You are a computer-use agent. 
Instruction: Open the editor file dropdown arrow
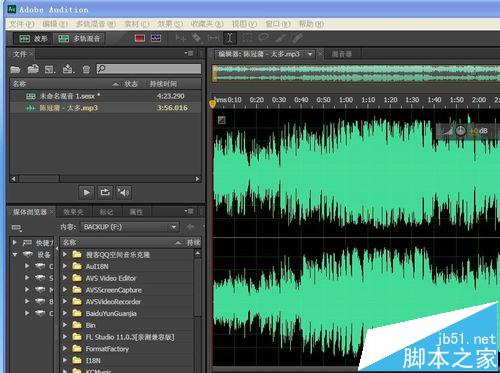tap(310, 54)
